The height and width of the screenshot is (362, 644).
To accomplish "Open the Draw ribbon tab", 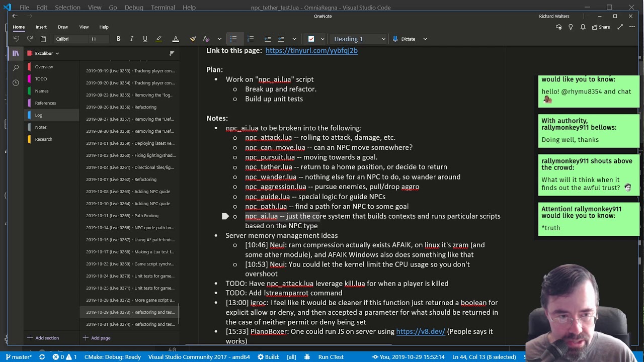I will (63, 27).
